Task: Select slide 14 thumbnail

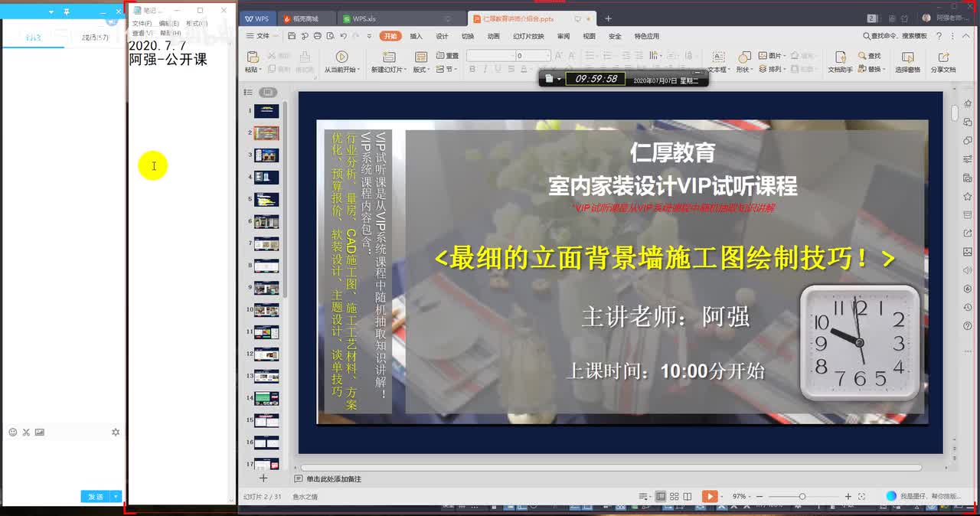Action: pyautogui.click(x=266, y=398)
